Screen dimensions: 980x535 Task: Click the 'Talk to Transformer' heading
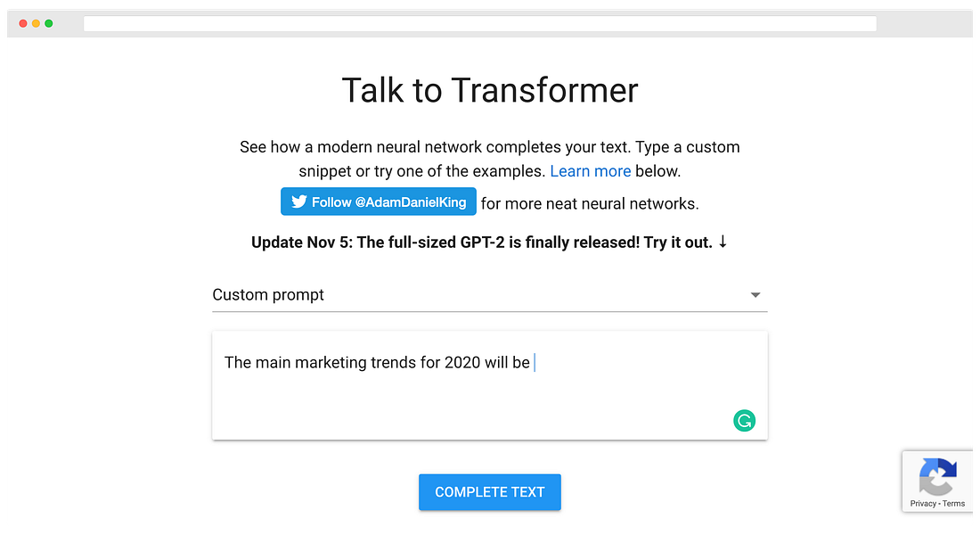pos(489,91)
